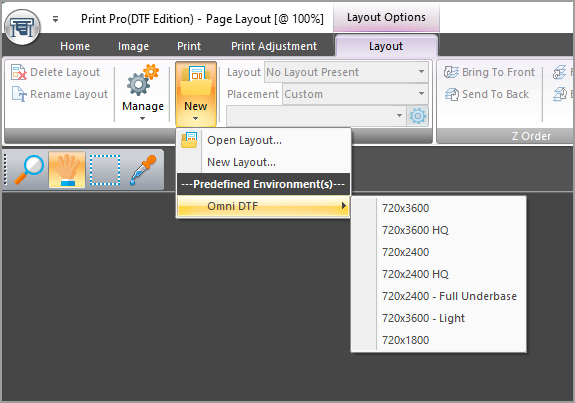Image resolution: width=575 pixels, height=403 pixels.
Task: Activate the hand pan tool
Action: click(x=67, y=170)
